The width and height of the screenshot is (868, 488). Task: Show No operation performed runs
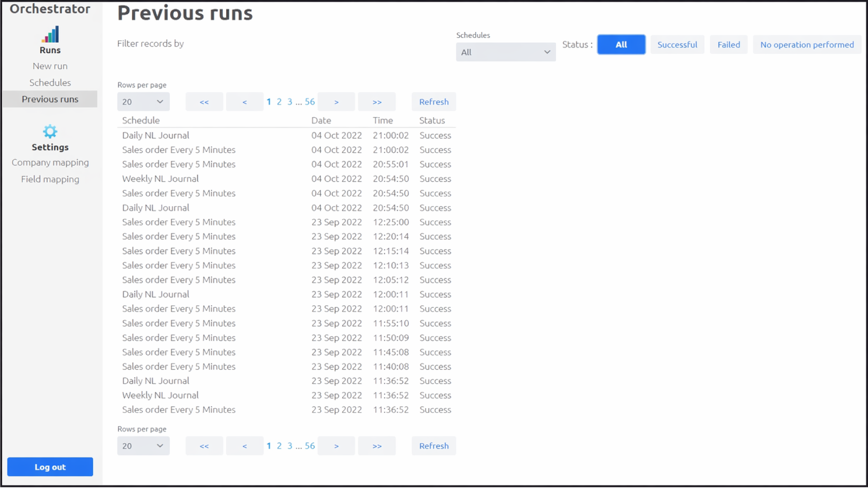point(807,45)
